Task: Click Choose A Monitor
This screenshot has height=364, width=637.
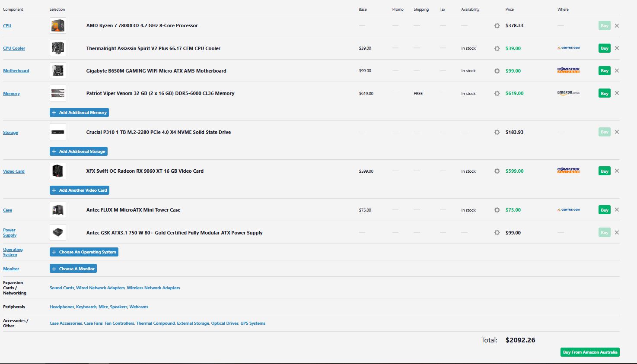Action: coord(73,269)
